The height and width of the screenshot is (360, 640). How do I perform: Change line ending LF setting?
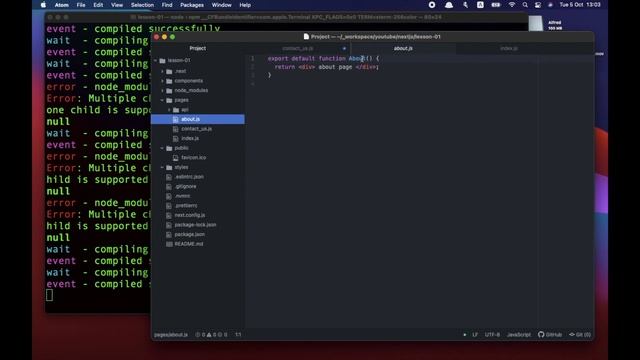pyautogui.click(x=475, y=335)
